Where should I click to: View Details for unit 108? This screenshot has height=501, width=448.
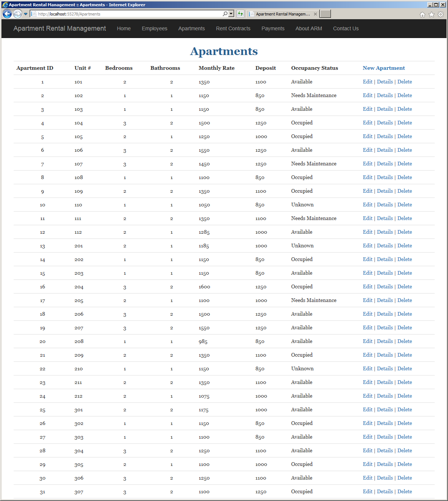385,177
